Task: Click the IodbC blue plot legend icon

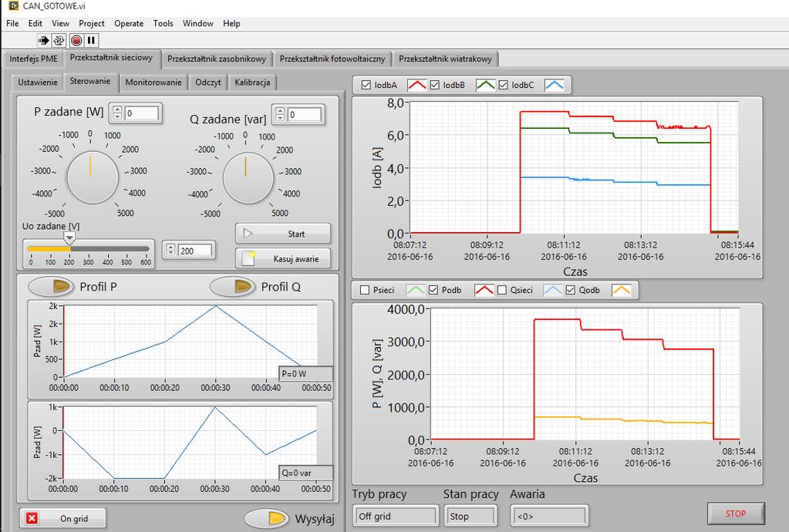Action: pyautogui.click(x=554, y=85)
